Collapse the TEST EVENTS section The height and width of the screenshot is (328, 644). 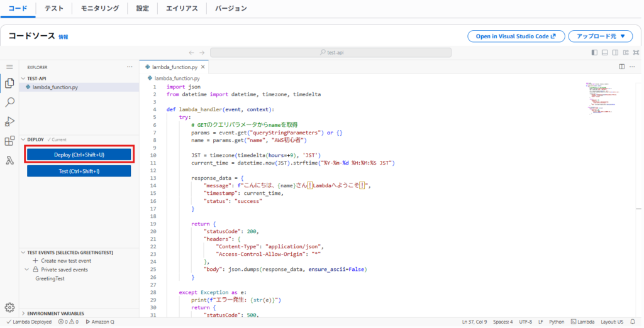pyautogui.click(x=23, y=253)
